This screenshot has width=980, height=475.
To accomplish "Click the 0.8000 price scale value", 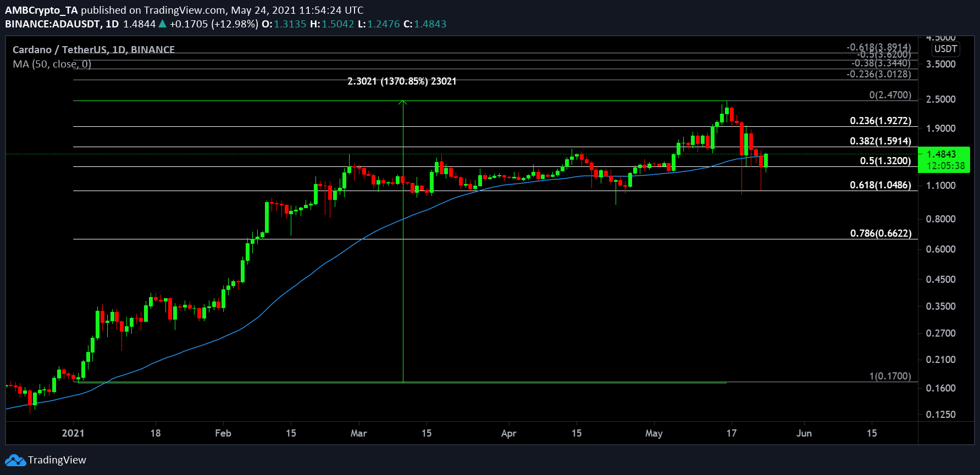I will tap(941, 219).
